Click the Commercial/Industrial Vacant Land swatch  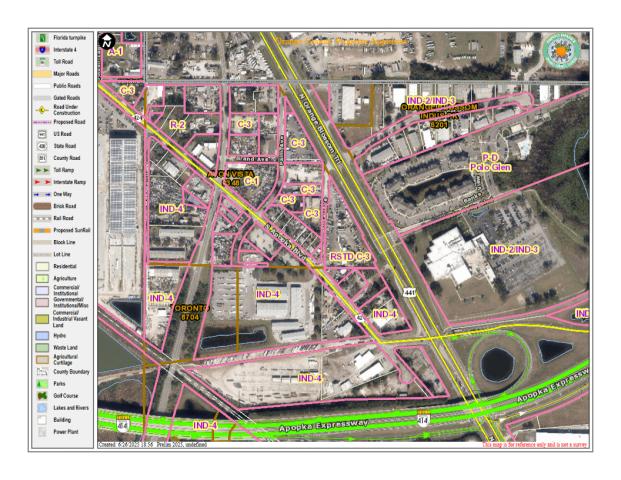(x=42, y=319)
